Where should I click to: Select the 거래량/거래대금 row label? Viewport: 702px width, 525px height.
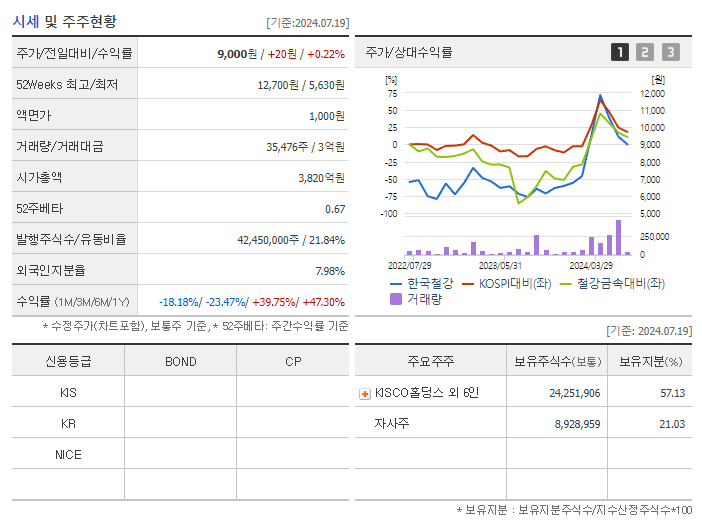(x=60, y=146)
